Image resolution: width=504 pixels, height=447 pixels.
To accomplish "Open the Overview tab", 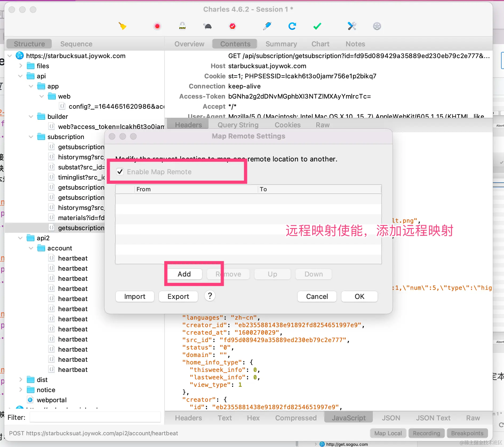I will [189, 44].
